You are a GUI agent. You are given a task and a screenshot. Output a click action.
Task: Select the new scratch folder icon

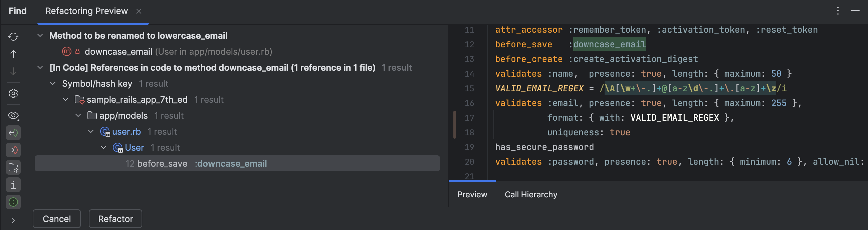(13, 167)
